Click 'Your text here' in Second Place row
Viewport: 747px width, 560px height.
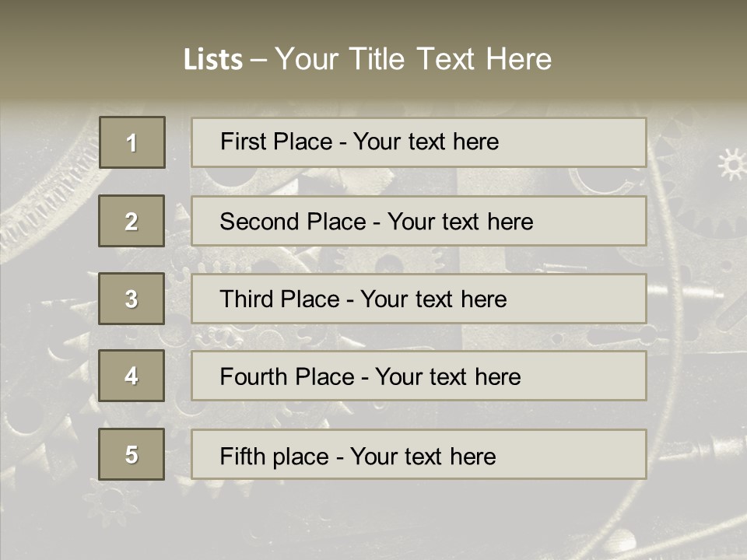point(460,222)
